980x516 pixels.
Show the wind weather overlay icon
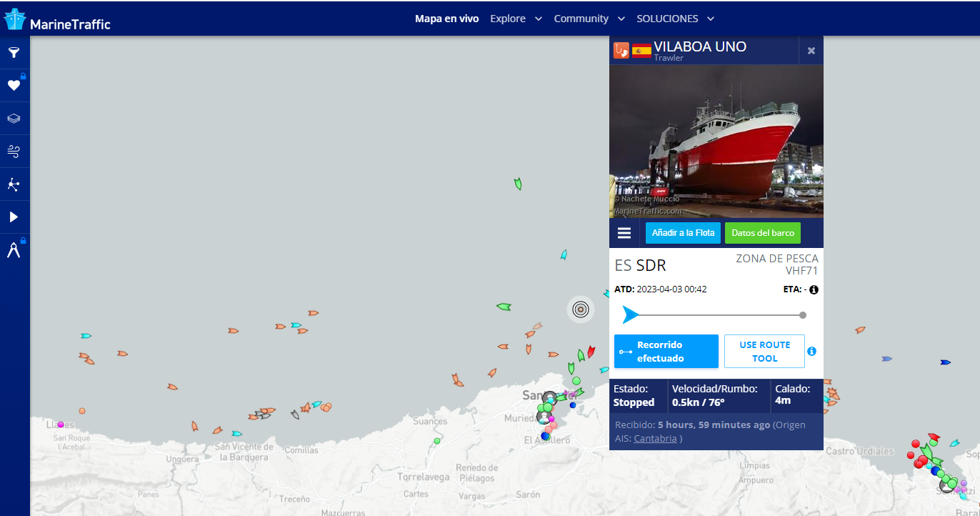(14, 152)
